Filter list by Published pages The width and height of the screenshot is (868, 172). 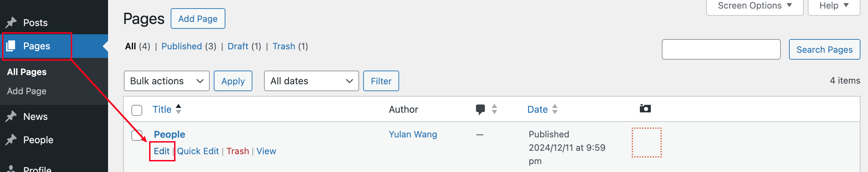(x=182, y=46)
